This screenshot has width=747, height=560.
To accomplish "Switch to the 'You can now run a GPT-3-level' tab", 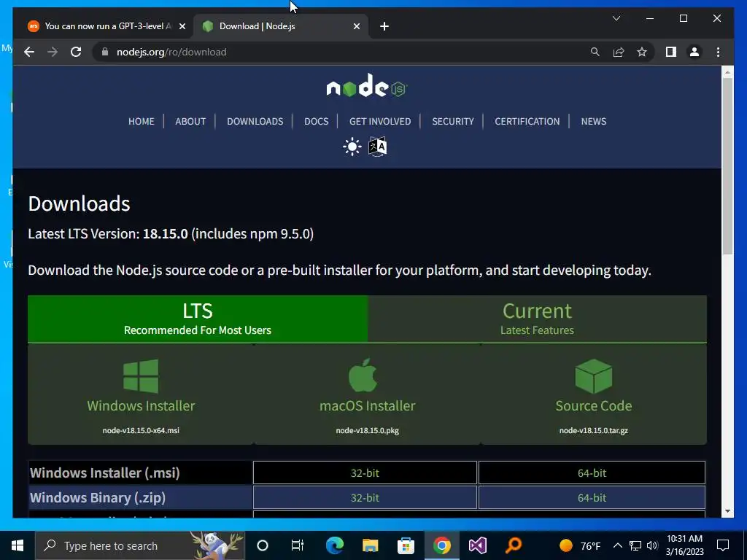I will pos(107,26).
